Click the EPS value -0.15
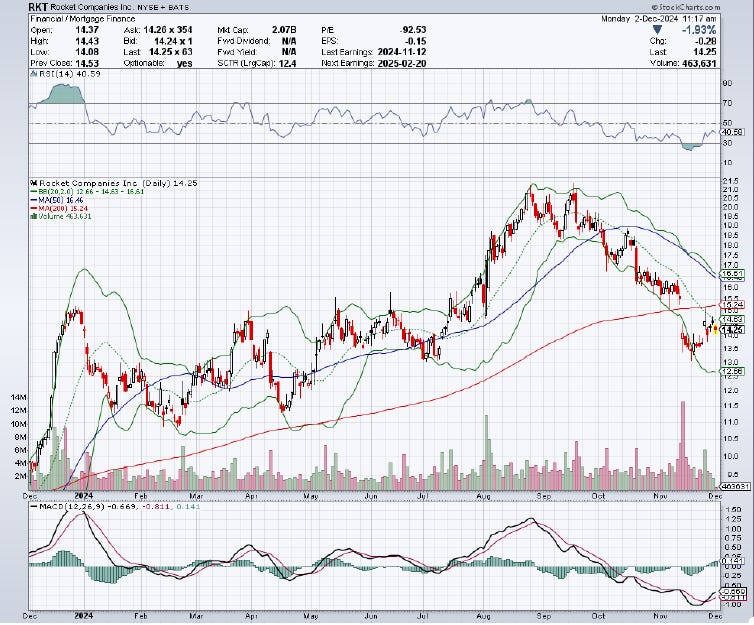754x625 pixels. click(x=416, y=41)
